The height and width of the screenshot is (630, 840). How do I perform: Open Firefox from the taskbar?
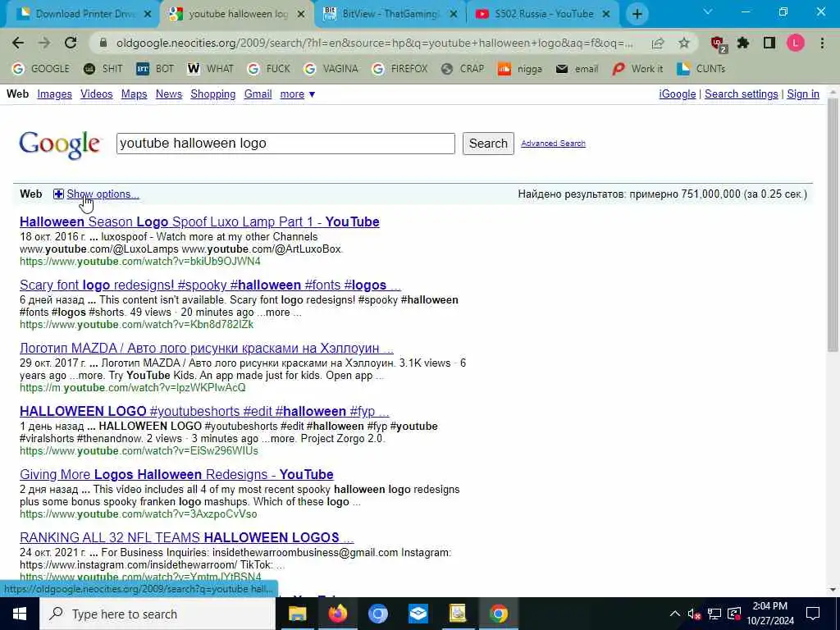[337, 614]
